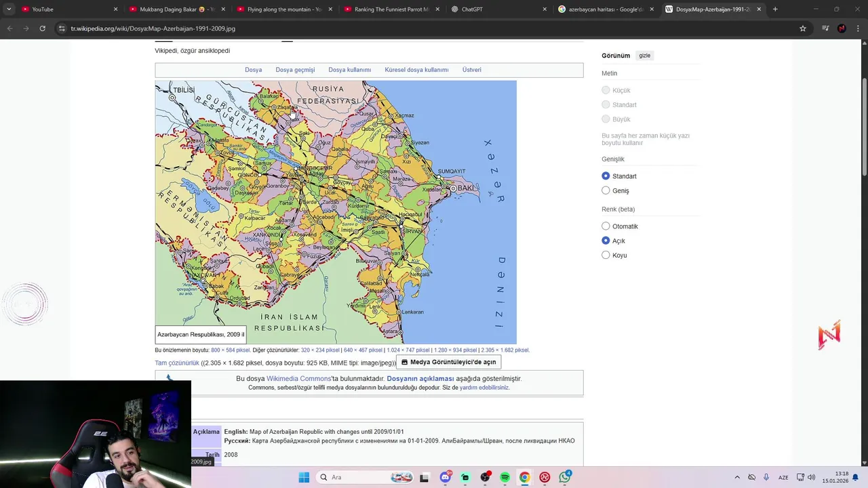Click taskbar search box Ara
The width and height of the screenshot is (868, 488).
(366, 477)
